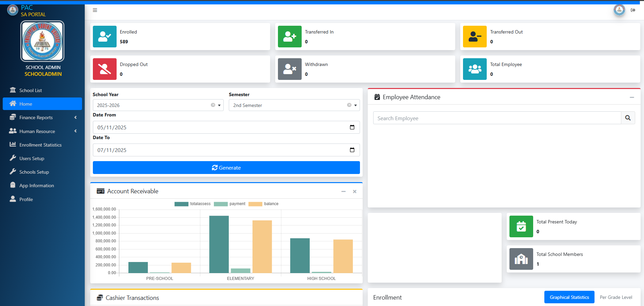Click the Search Employee input field

[497, 118]
